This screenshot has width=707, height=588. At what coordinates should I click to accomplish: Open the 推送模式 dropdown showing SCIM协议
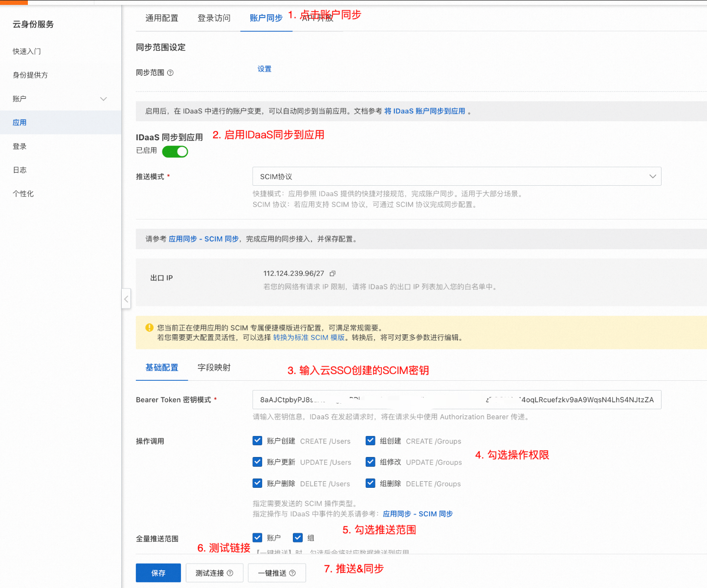point(457,176)
